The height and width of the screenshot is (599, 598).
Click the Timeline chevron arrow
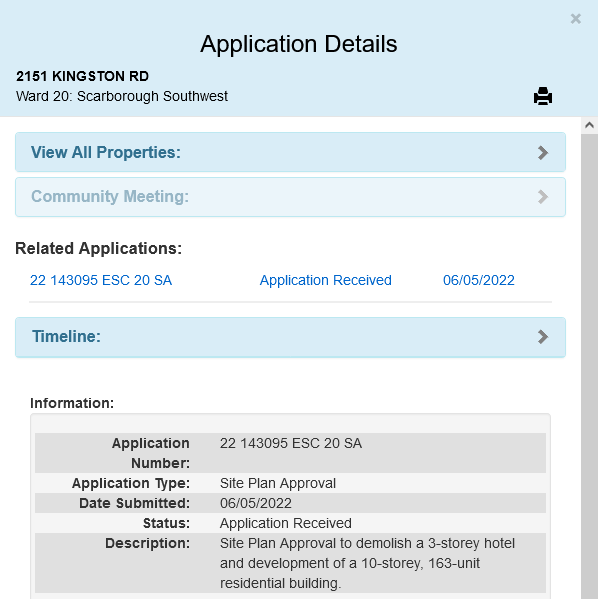click(x=543, y=337)
